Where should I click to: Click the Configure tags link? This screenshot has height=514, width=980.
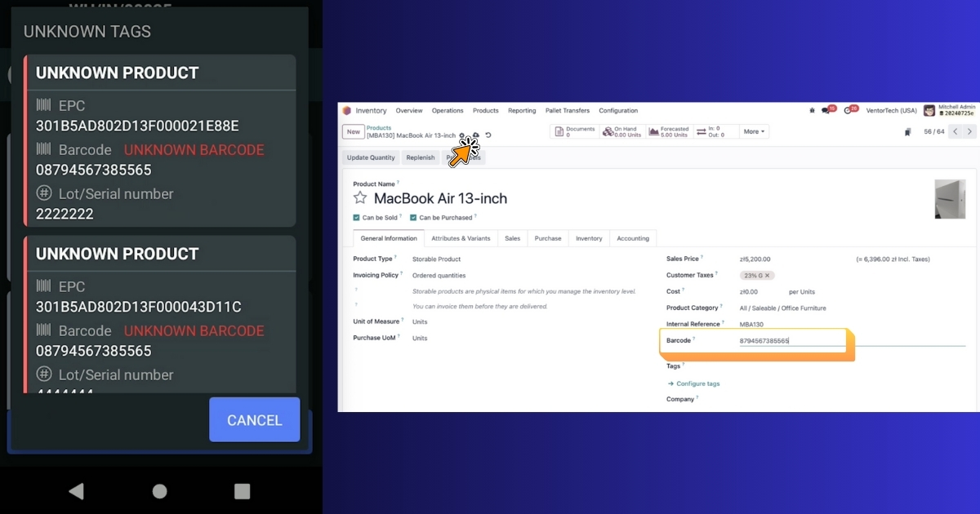click(x=697, y=383)
